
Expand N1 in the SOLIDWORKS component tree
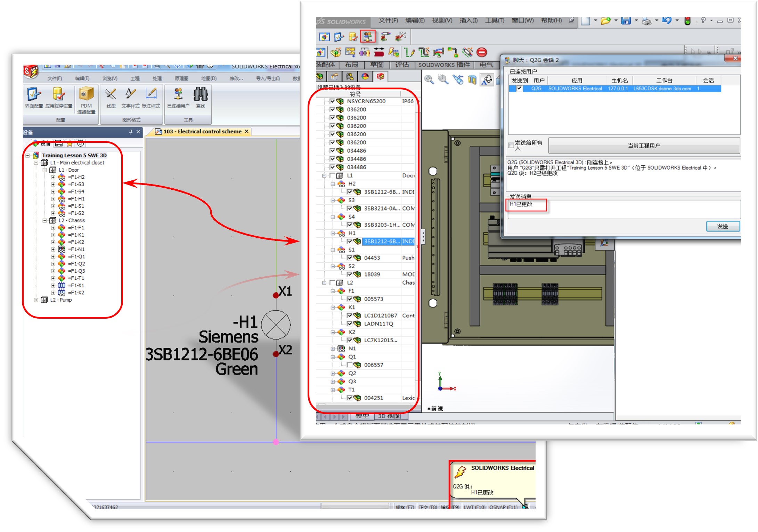333,349
